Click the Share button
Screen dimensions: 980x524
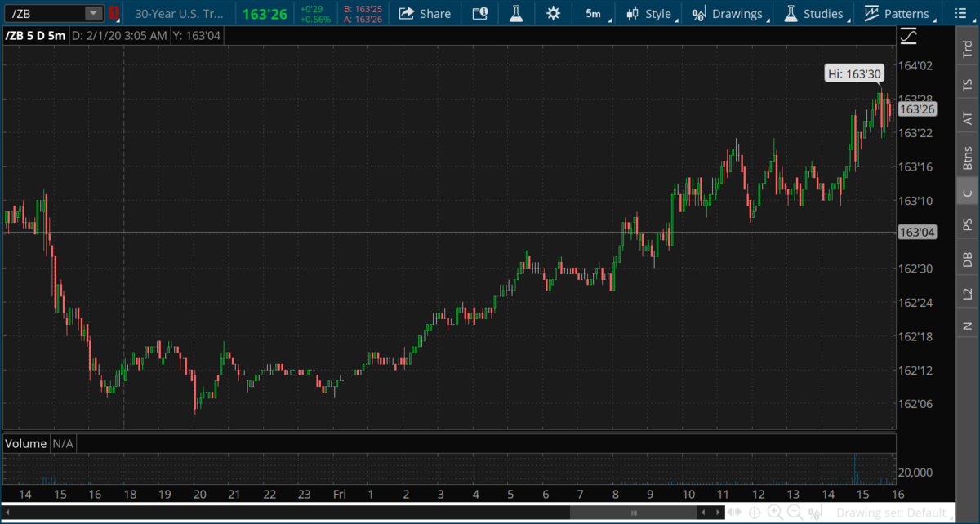(425, 13)
